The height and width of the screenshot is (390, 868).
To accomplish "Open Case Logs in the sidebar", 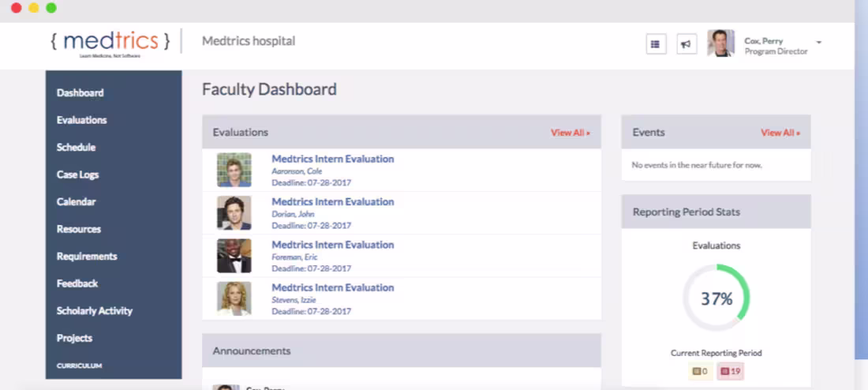I will point(77,174).
